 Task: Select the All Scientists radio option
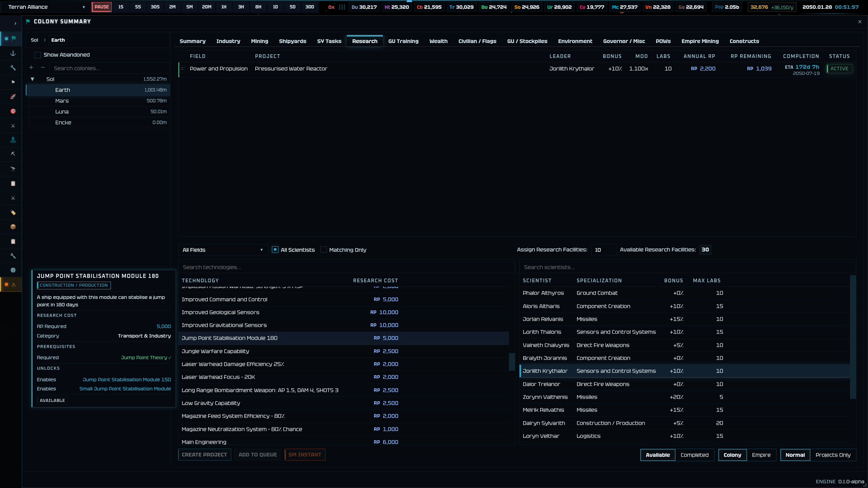click(x=275, y=250)
